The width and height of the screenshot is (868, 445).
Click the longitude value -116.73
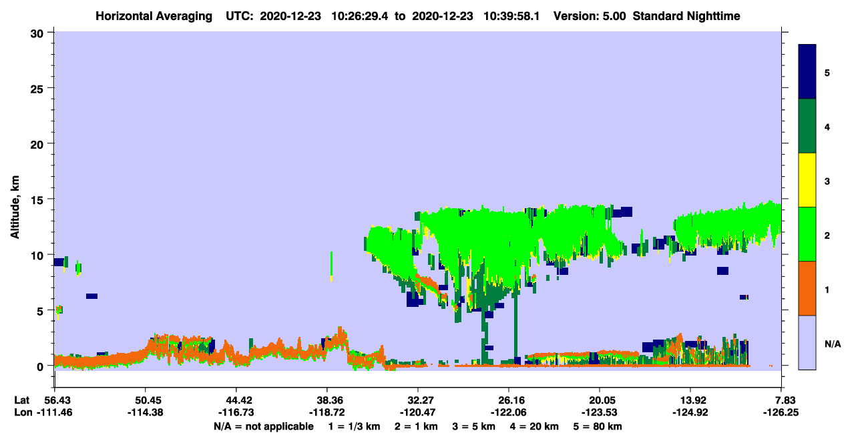236,412
